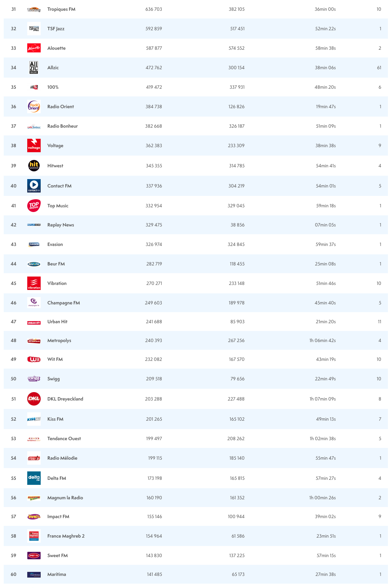This screenshot has width=391, height=588.
Task: Click the Top Music red logo
Action: click(34, 206)
